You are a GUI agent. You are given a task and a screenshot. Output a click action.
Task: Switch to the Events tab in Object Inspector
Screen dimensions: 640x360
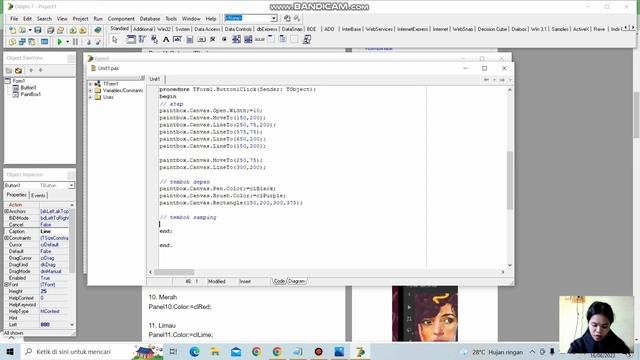pos(38,196)
